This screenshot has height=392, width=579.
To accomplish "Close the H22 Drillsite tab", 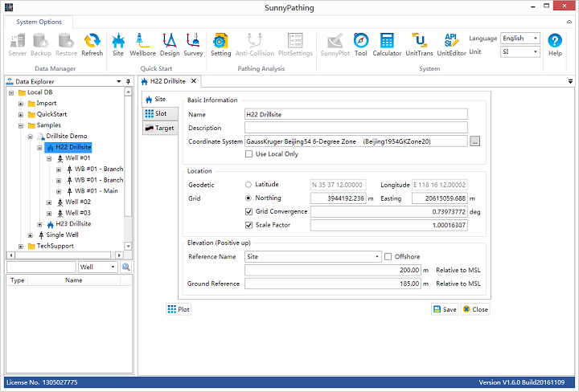I will 193,81.
